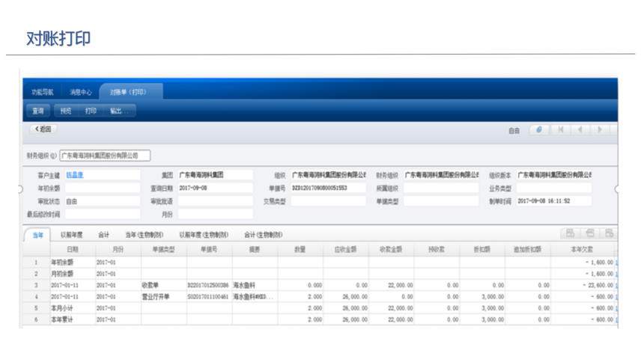Open the 以前年度(生物制剂) tab
This screenshot has height=362, width=644.
tap(204, 235)
